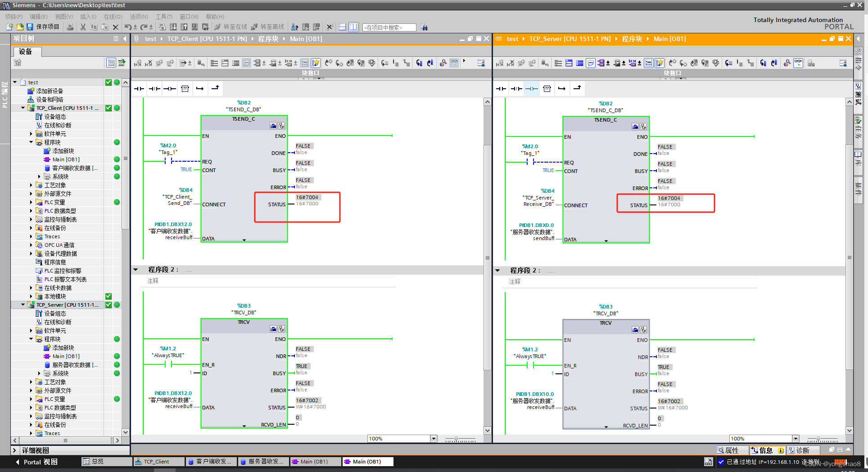
Task: Open the 在线(O) menu
Action: click(x=113, y=17)
